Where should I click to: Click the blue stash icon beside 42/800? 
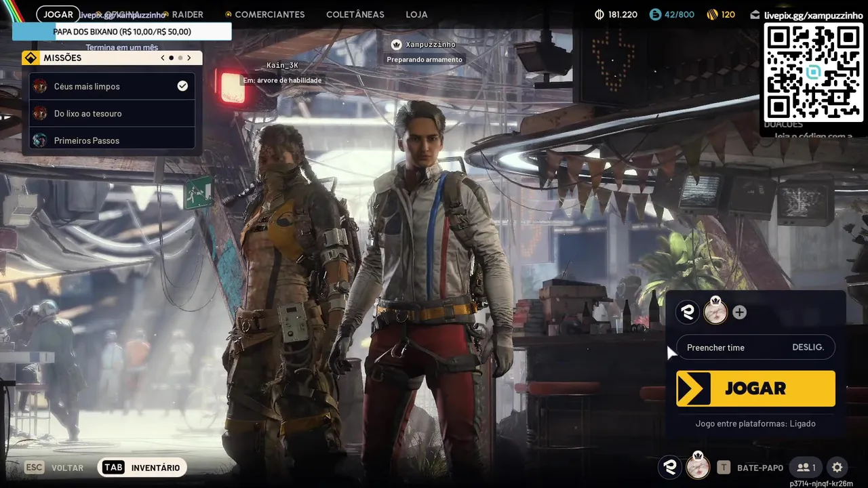click(655, 14)
